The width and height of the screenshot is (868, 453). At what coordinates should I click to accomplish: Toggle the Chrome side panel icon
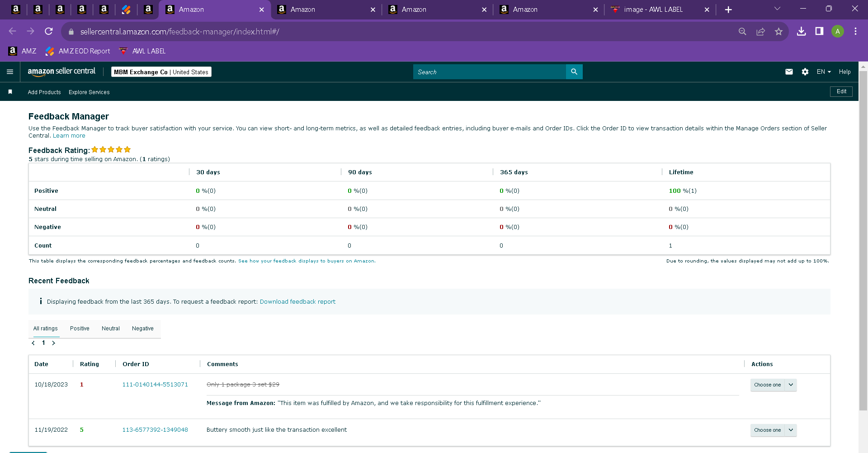[819, 31]
